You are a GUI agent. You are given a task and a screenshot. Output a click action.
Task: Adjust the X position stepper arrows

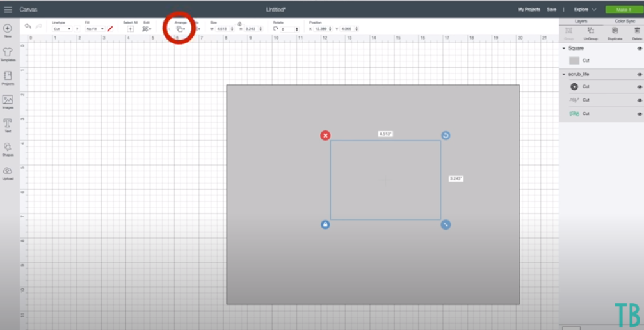click(x=330, y=29)
